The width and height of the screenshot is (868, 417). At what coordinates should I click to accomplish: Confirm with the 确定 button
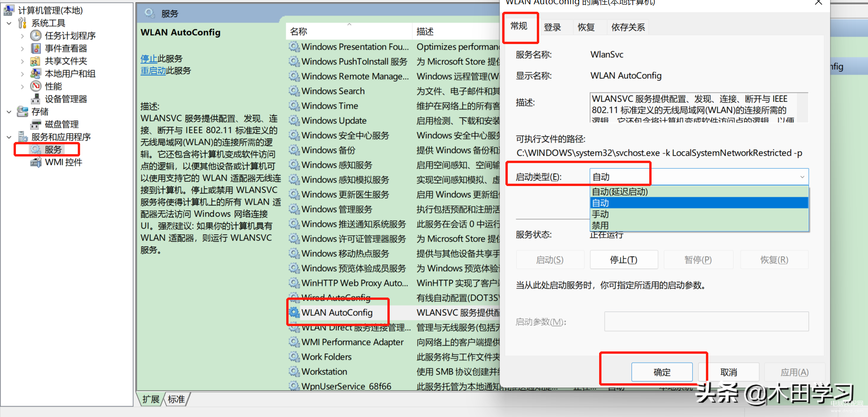coord(662,372)
